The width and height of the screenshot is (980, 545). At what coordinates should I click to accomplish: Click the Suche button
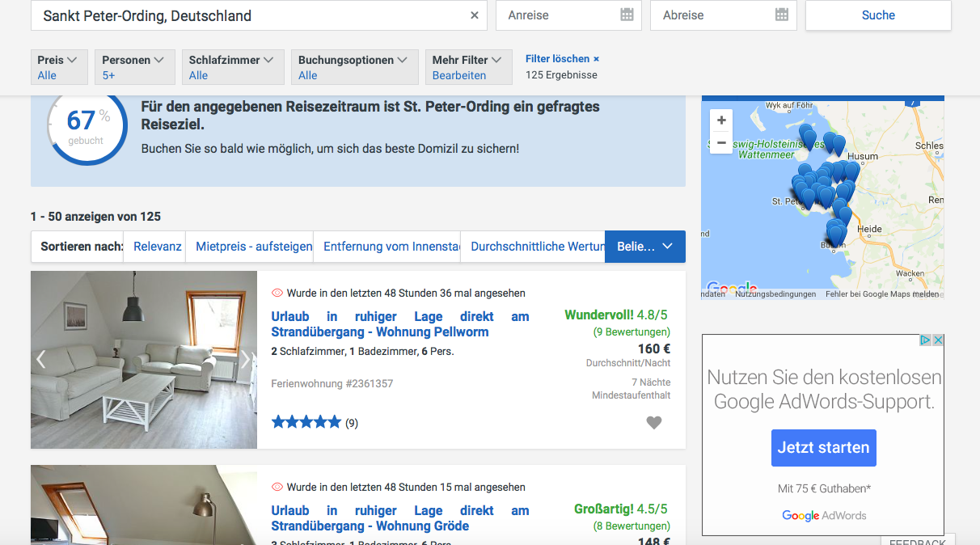(878, 15)
